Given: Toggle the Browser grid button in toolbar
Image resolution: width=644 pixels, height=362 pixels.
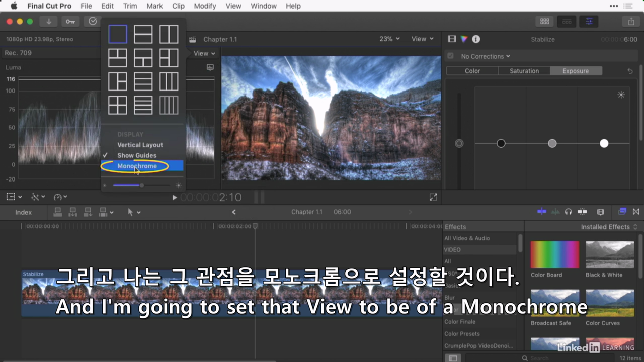Looking at the screenshot, I should [544, 21].
